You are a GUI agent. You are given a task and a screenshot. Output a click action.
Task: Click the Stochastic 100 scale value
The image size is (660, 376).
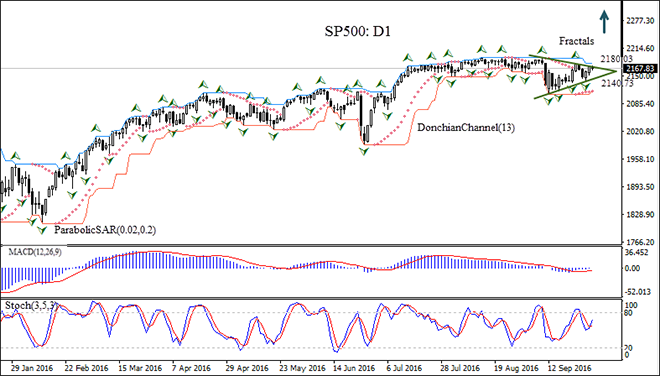pos(632,305)
